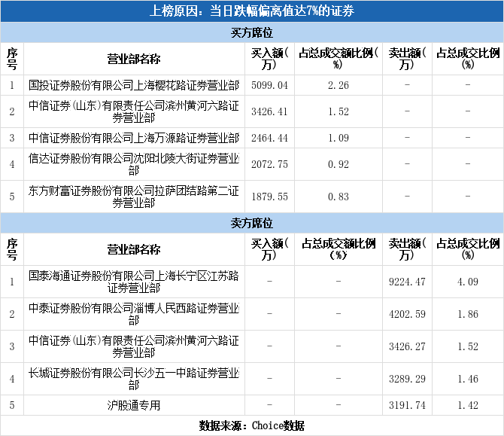504x436 pixels.
Task: Click percentage value 0.83
Action: point(339,197)
